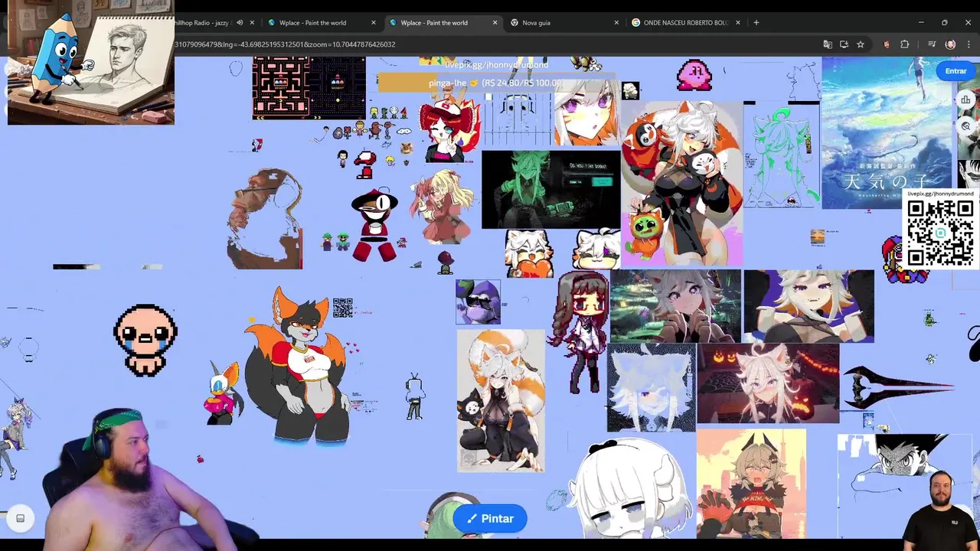Click the address bar URL

click(x=285, y=44)
